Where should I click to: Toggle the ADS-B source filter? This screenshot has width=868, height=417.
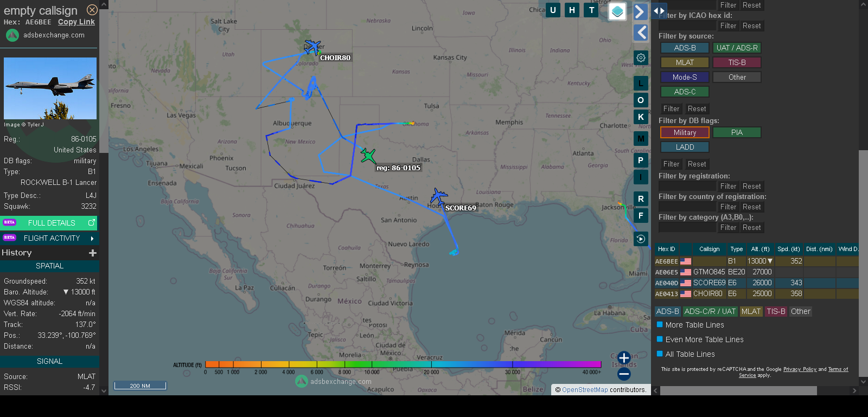pyautogui.click(x=685, y=48)
